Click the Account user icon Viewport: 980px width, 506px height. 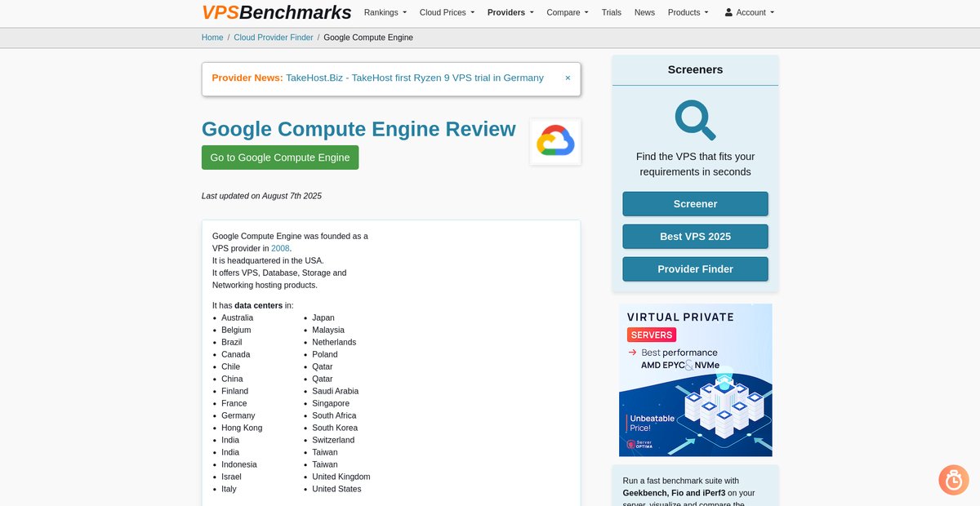[728, 12]
